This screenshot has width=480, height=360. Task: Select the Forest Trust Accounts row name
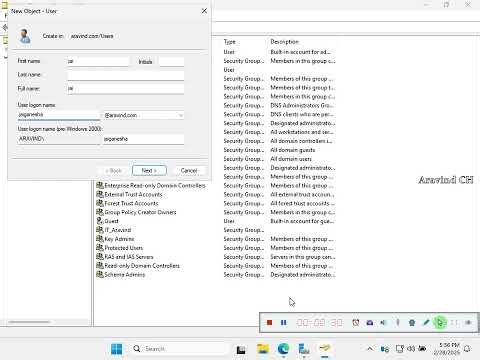[131, 203]
